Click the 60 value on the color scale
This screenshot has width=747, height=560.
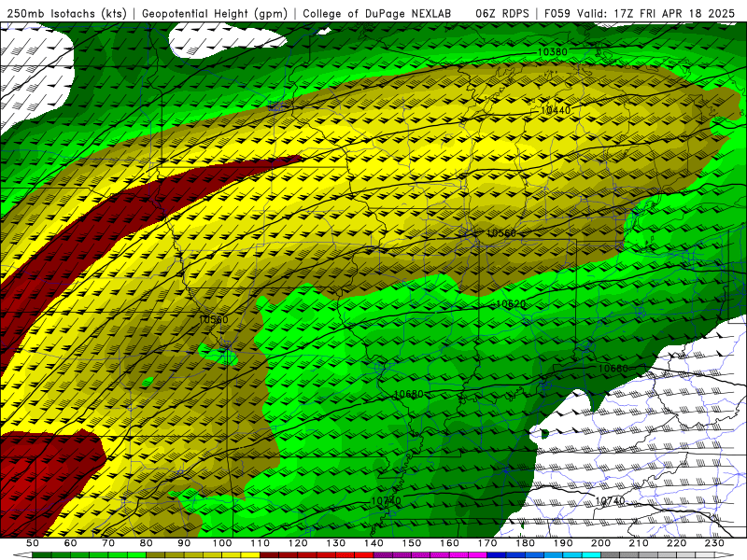point(70,543)
